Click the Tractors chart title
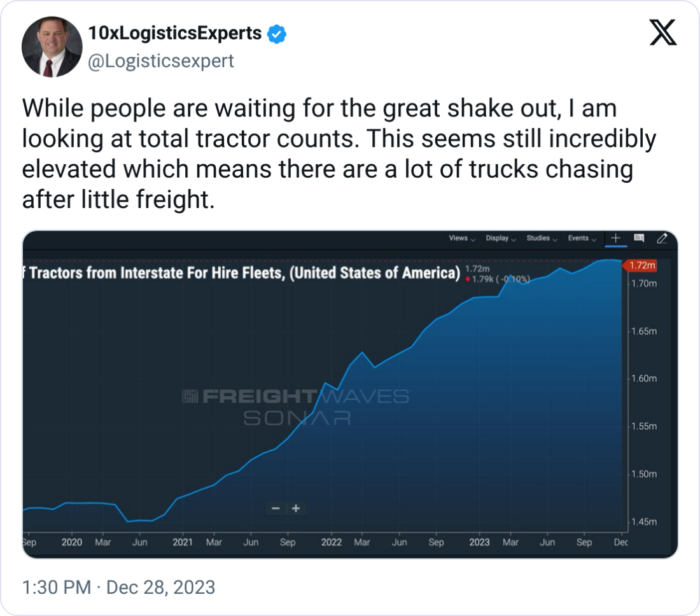The width and height of the screenshot is (700, 616). 242,274
